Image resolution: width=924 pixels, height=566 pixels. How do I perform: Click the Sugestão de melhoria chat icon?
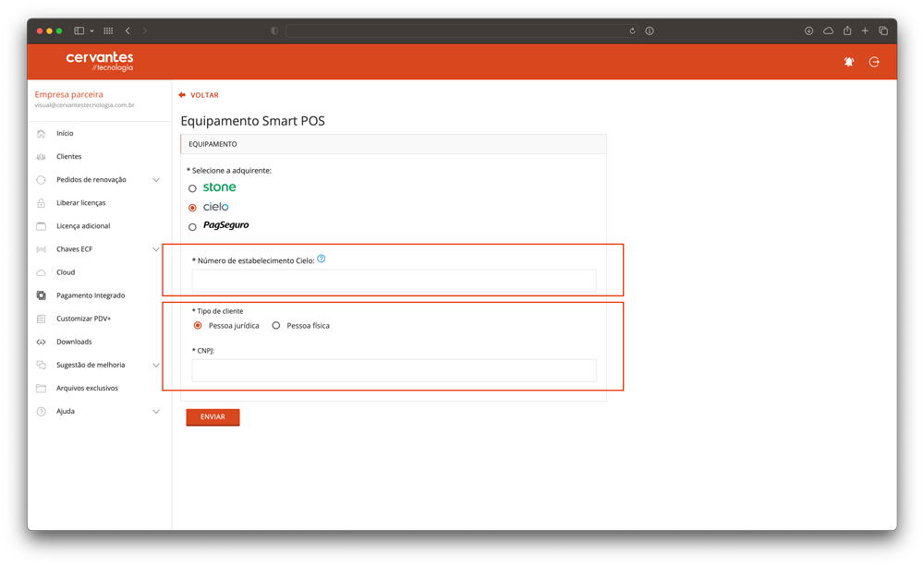click(x=42, y=365)
